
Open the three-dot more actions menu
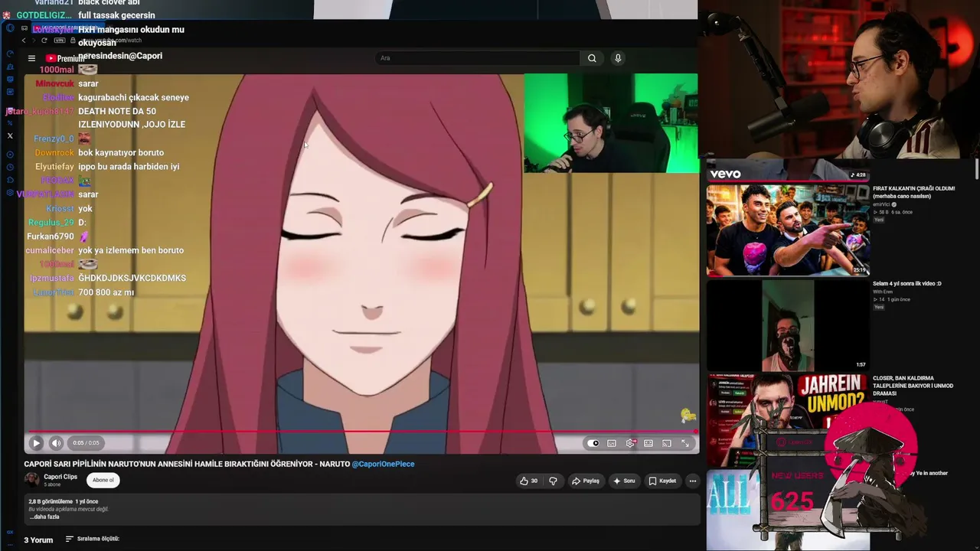click(x=692, y=481)
